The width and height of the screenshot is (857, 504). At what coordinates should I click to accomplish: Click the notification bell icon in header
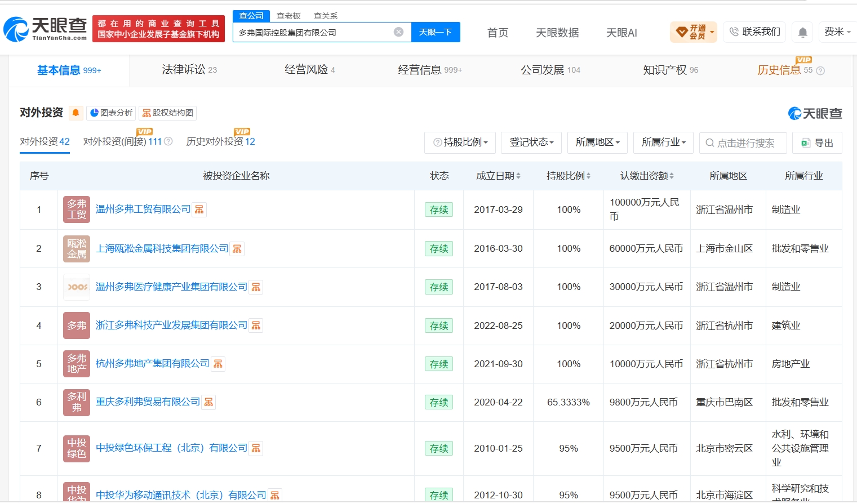803,32
